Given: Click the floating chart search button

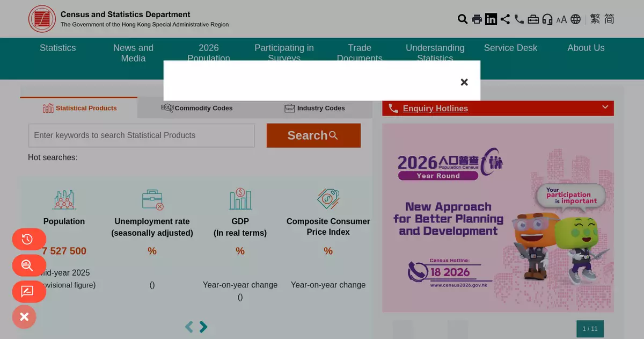Looking at the screenshot, I should [x=28, y=265].
